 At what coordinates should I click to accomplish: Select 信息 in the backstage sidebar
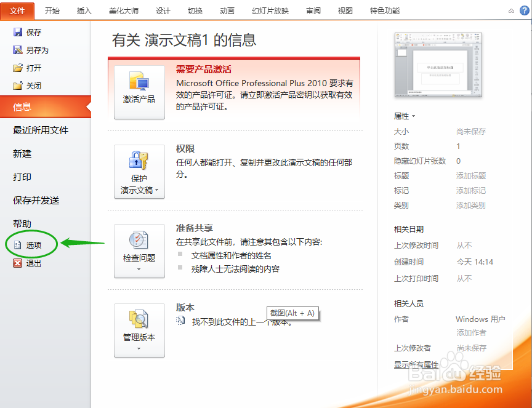(x=46, y=107)
